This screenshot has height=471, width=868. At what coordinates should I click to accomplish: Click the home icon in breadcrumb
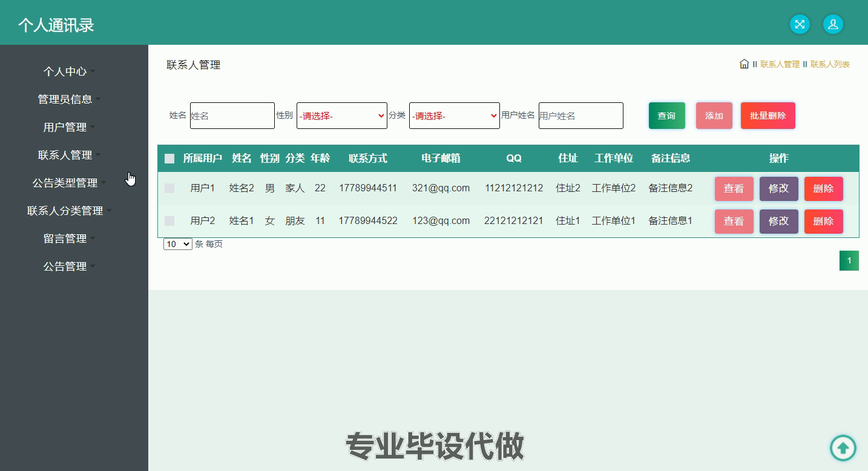(x=744, y=64)
